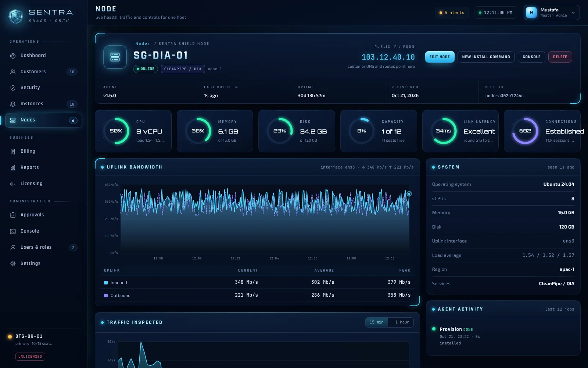Click the Customers people icon
588x368 pixels.
(x=13, y=72)
